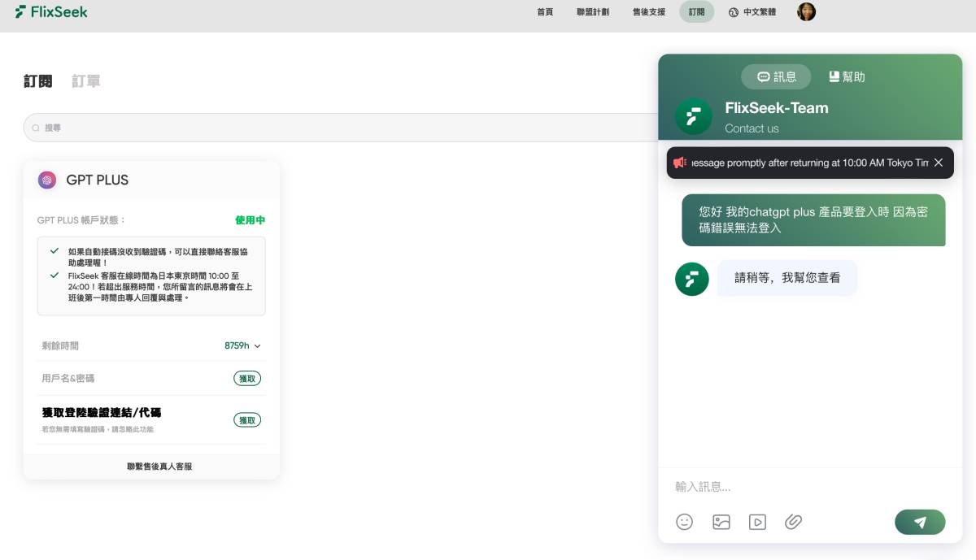Image resolution: width=976 pixels, height=560 pixels.
Task: Send the chat message
Action: (x=920, y=522)
